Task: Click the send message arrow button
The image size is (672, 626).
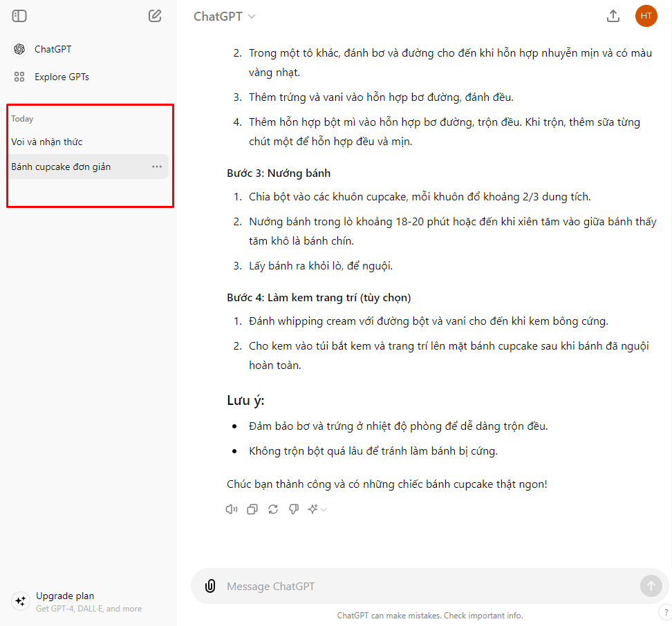Action: (651, 586)
